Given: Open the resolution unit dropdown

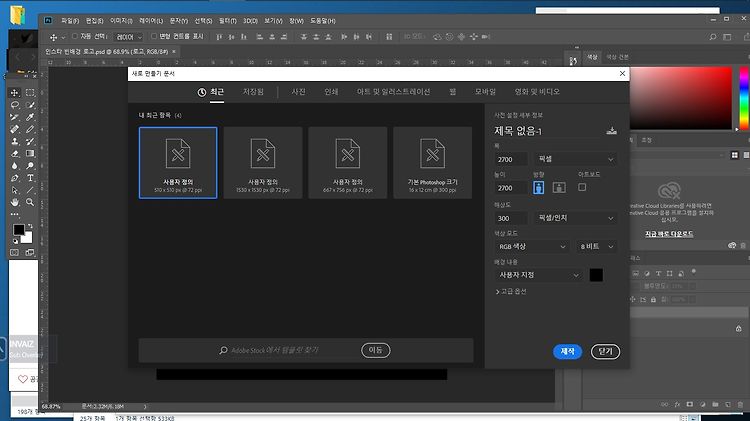Looking at the screenshot, I should 575,218.
